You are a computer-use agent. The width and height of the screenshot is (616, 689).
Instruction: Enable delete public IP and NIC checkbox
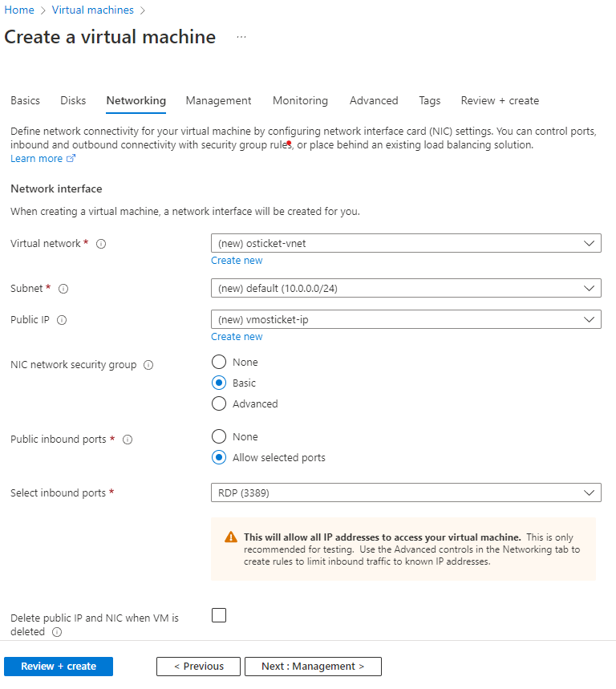[219, 615]
